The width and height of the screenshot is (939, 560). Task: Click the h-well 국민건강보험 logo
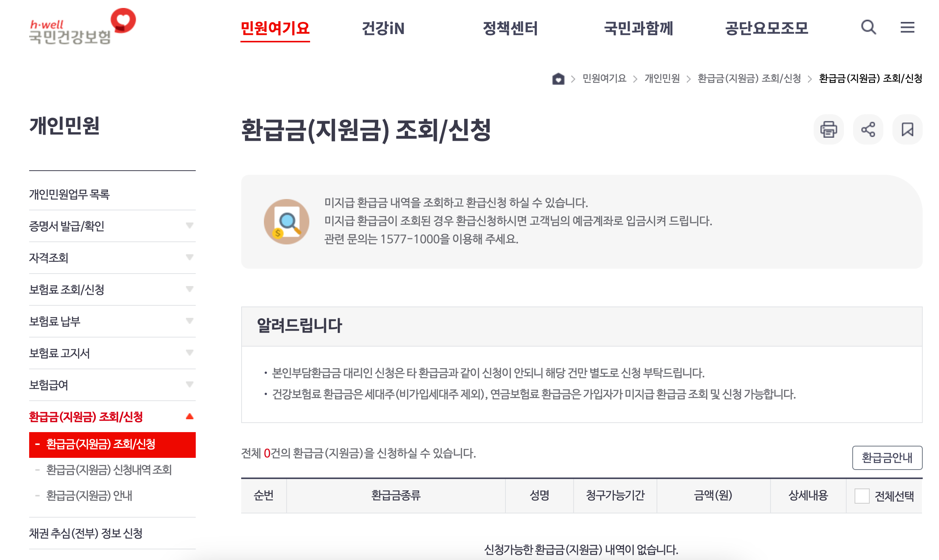(82, 27)
